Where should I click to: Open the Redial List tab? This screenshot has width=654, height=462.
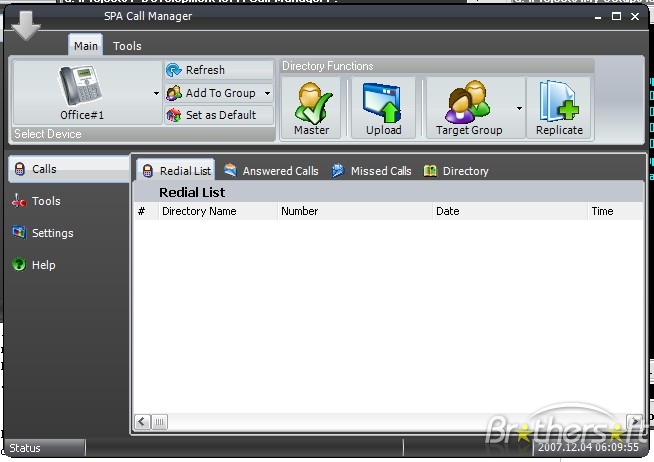pos(176,170)
